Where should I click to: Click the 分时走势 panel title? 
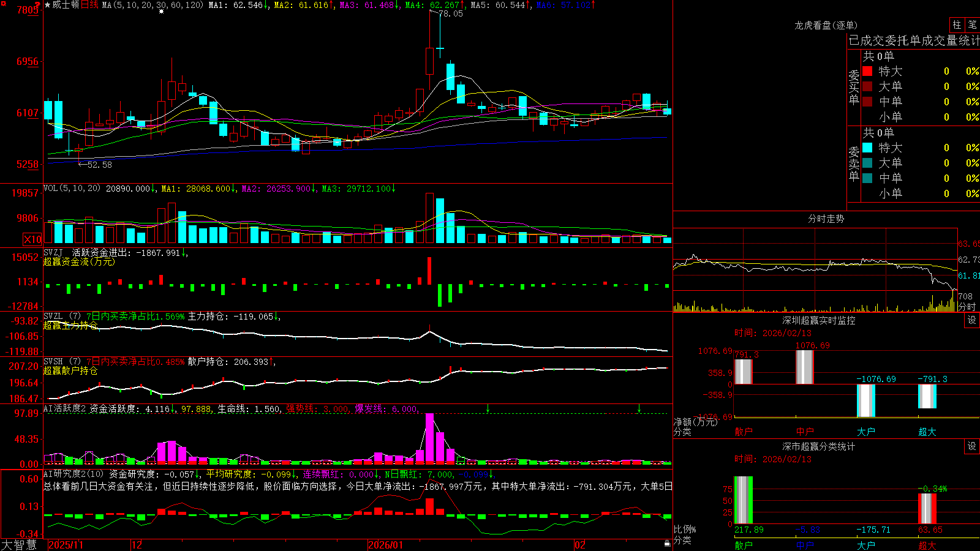coord(826,219)
